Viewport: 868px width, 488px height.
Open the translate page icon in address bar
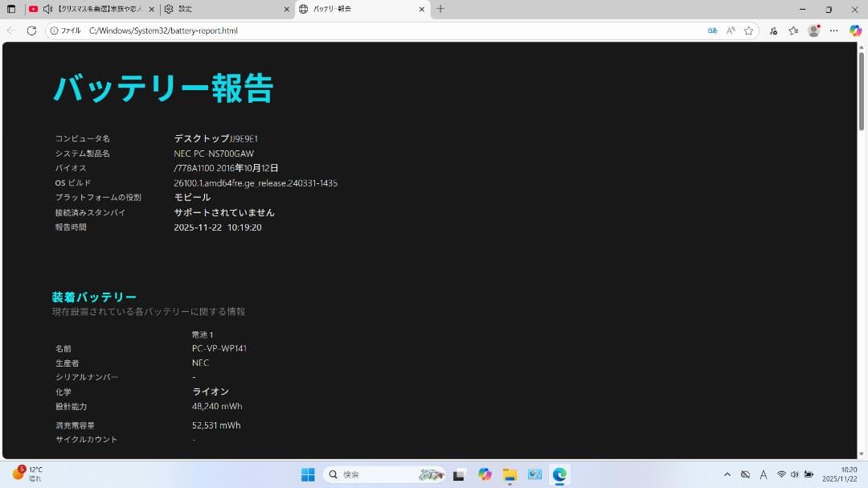point(712,31)
